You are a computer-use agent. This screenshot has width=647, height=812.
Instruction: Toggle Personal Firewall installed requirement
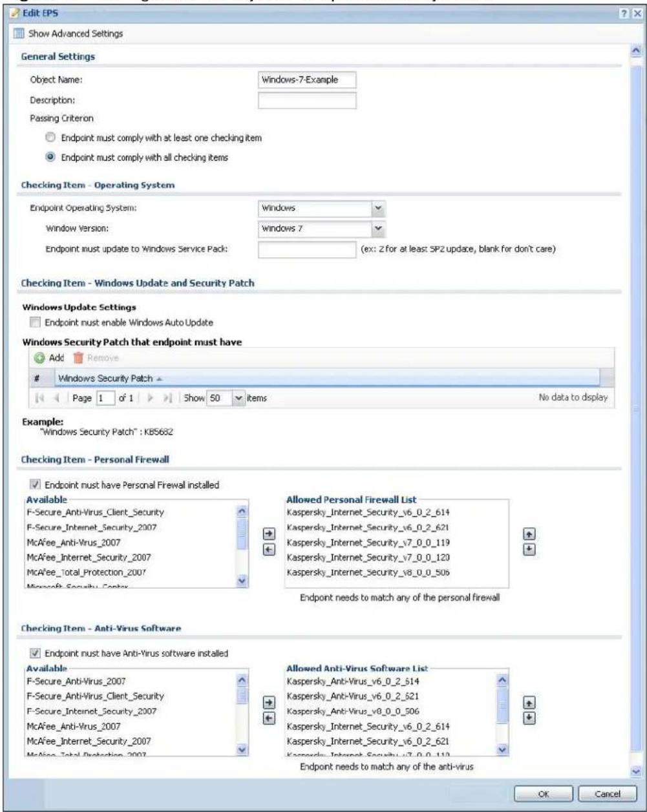34,485
